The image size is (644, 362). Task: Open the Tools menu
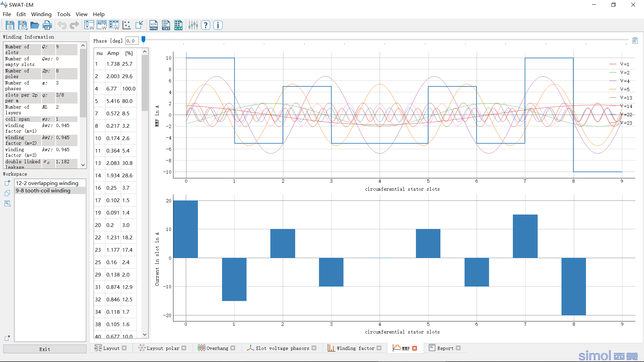coord(64,14)
